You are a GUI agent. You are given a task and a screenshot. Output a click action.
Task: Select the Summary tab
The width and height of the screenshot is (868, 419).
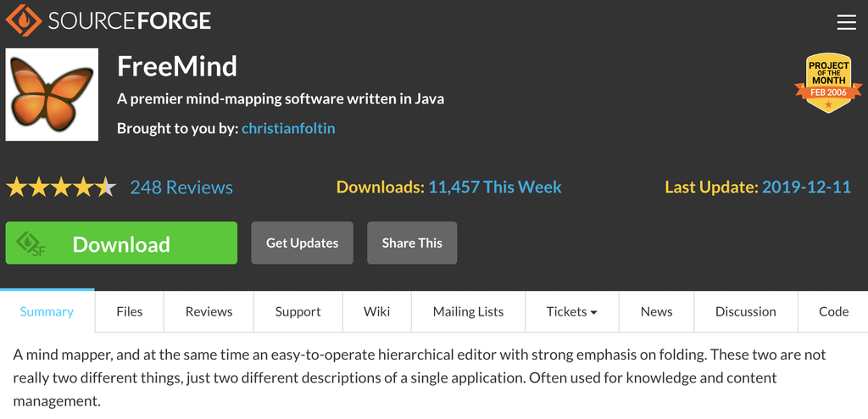(x=47, y=312)
